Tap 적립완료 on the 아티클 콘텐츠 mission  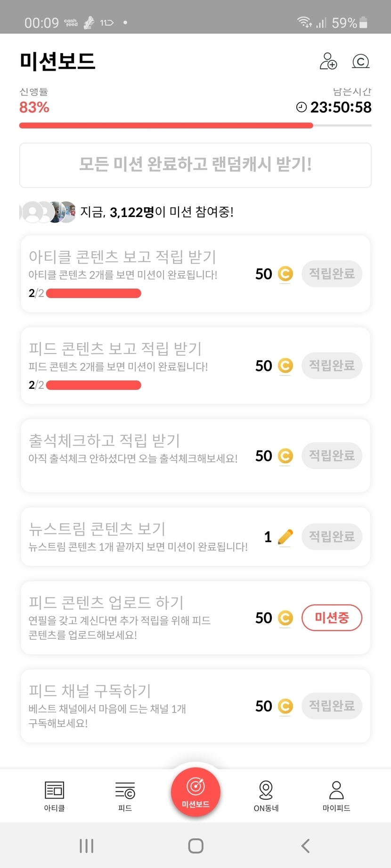332,273
